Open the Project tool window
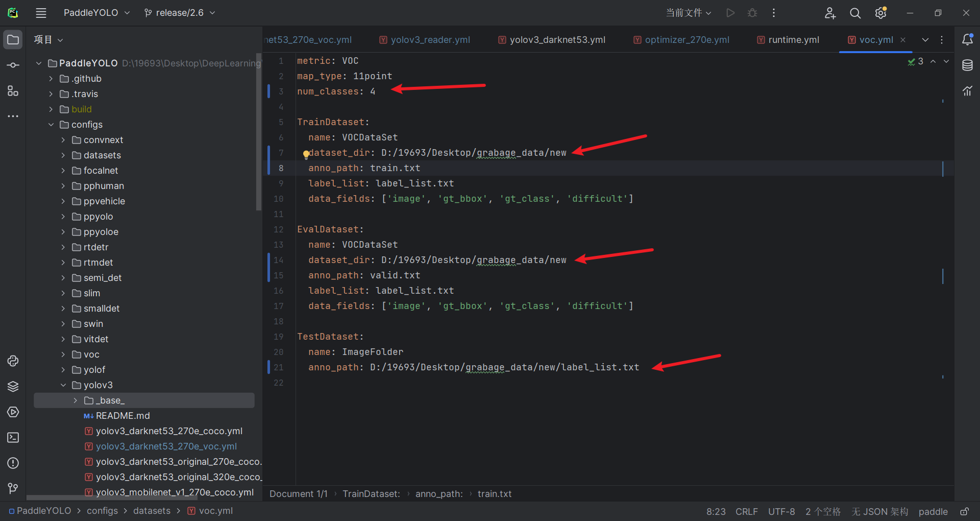Image resolution: width=980 pixels, height=521 pixels. point(13,40)
